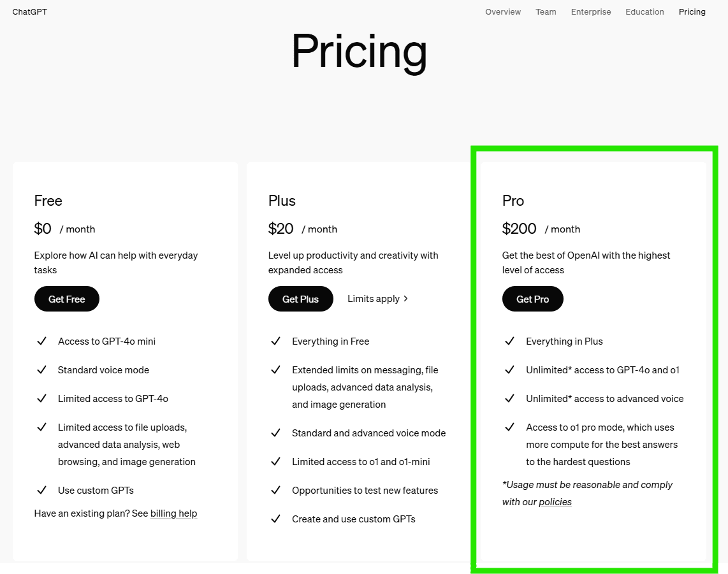728x574 pixels.
Task: Open the Overview nav item
Action: [x=503, y=11]
